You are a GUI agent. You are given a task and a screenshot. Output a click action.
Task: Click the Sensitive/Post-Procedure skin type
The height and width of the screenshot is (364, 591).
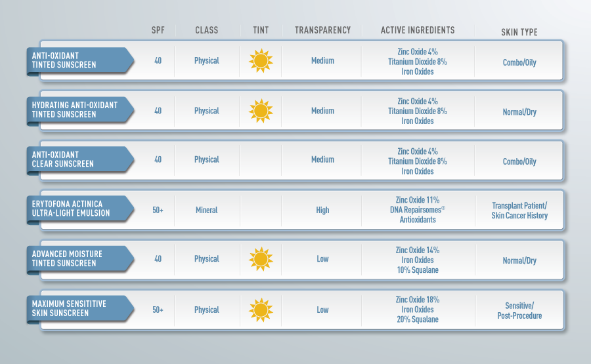519,311
